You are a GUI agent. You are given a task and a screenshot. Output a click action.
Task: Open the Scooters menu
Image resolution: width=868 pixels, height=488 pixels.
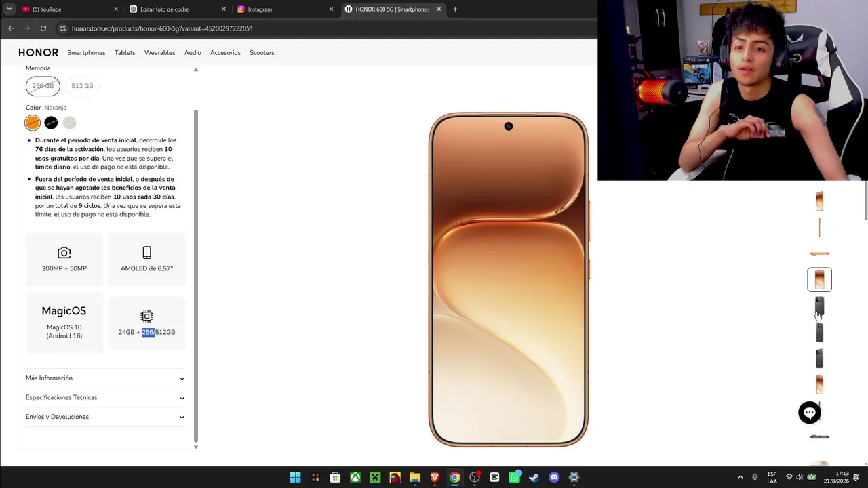[262, 52]
